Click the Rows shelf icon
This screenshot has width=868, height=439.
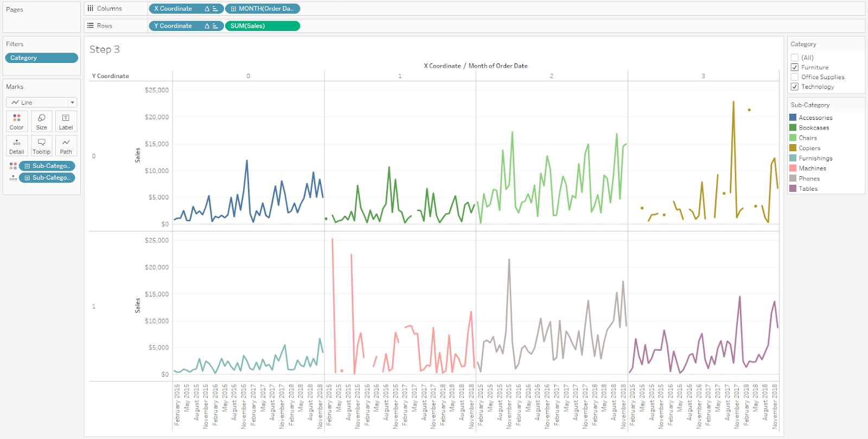(x=91, y=25)
